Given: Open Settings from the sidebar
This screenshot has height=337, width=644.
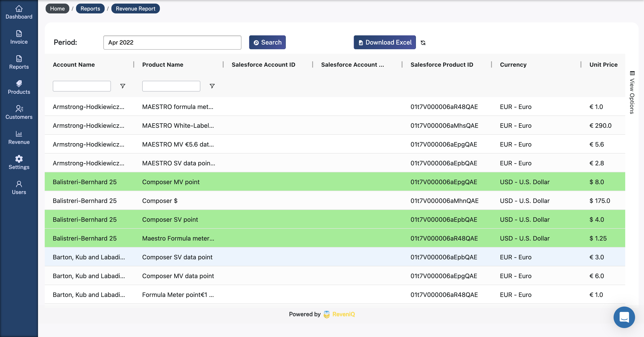Looking at the screenshot, I should click(x=19, y=162).
